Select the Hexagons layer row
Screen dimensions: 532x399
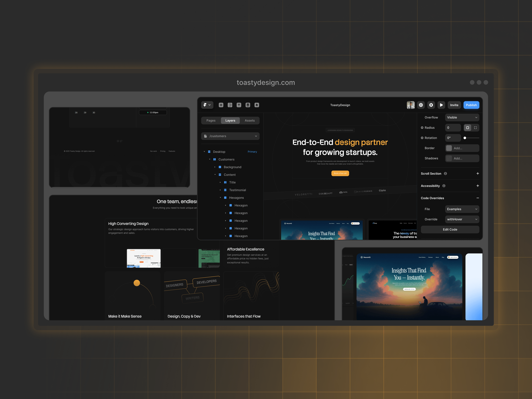[230, 198]
